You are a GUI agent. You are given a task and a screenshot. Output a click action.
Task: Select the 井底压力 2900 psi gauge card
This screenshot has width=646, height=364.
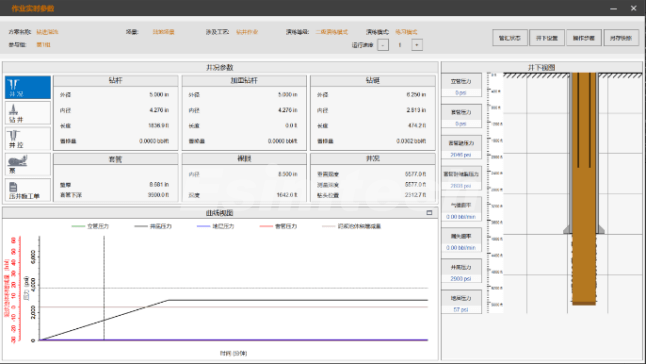[461, 271]
